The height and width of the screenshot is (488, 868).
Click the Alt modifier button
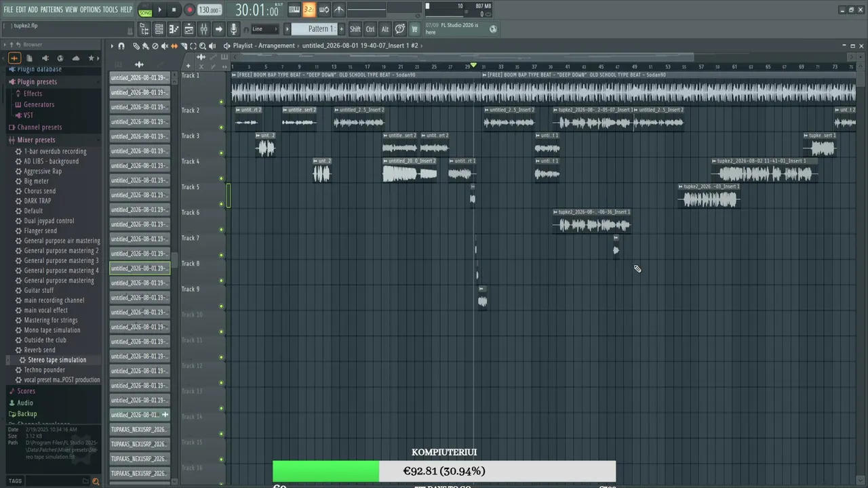click(385, 29)
